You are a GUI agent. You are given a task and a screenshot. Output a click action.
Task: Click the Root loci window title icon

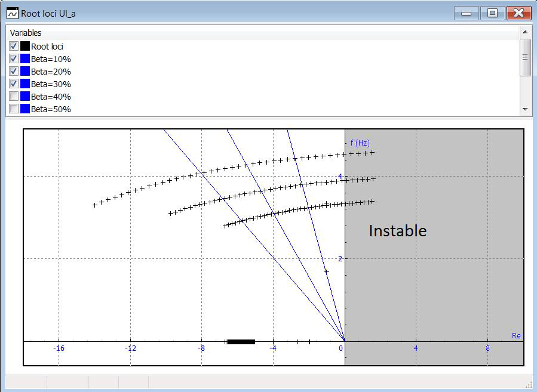tap(13, 14)
